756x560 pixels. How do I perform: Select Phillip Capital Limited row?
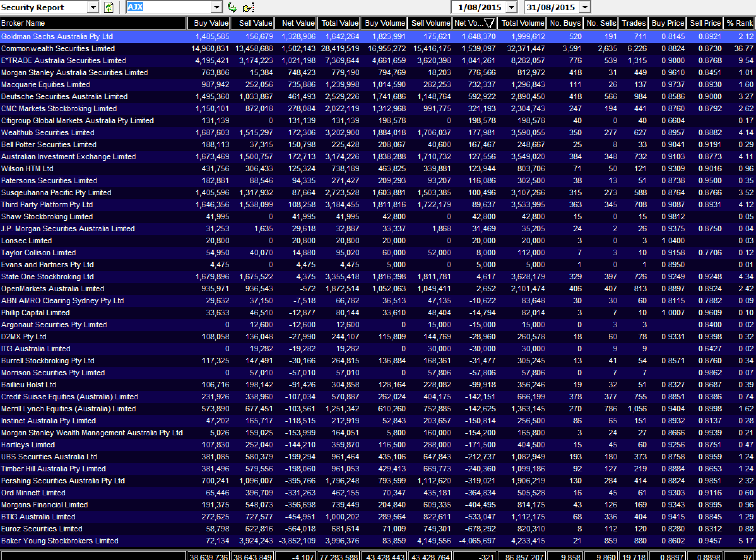point(377,313)
